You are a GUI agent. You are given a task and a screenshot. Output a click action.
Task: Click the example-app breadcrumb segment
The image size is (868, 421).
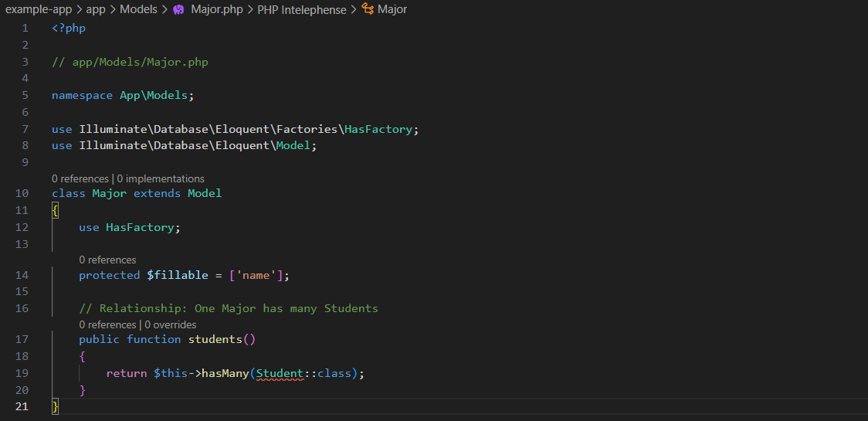pyautogui.click(x=38, y=9)
